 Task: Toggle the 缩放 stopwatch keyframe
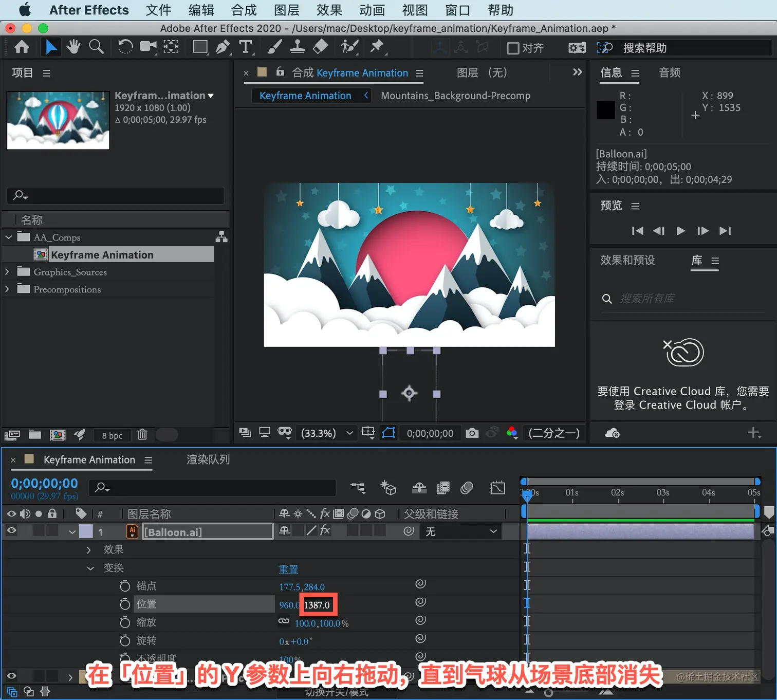pos(125,622)
